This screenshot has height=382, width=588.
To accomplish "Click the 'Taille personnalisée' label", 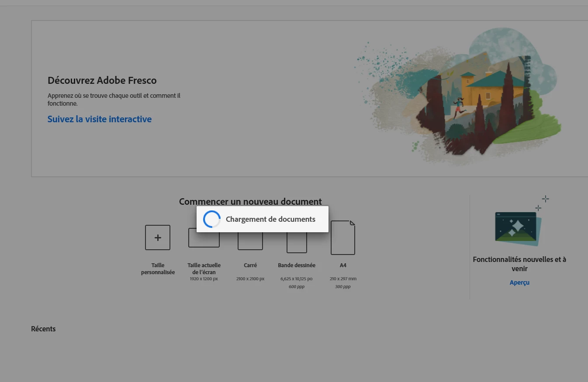I will [158, 268].
